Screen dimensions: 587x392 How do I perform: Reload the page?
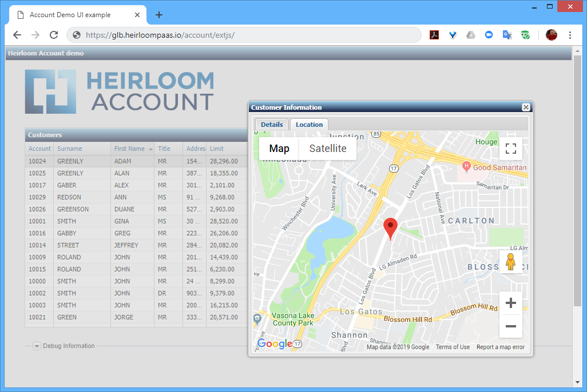tap(54, 35)
